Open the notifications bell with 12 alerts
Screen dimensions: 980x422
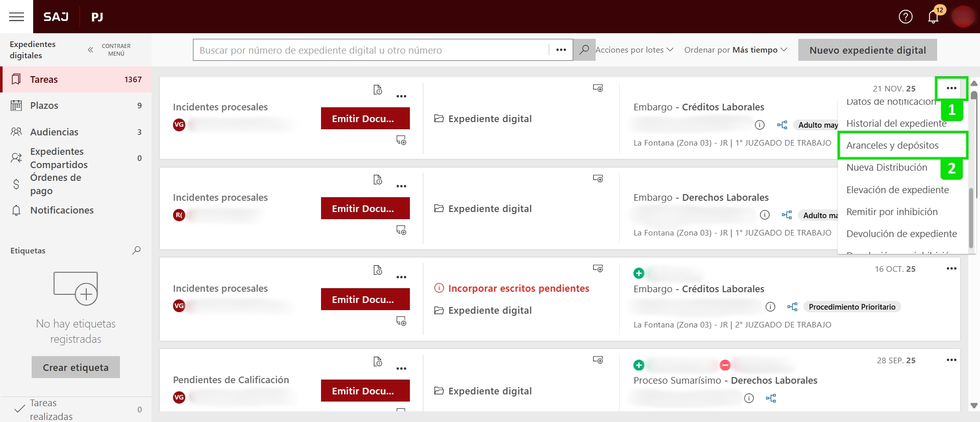tap(933, 17)
